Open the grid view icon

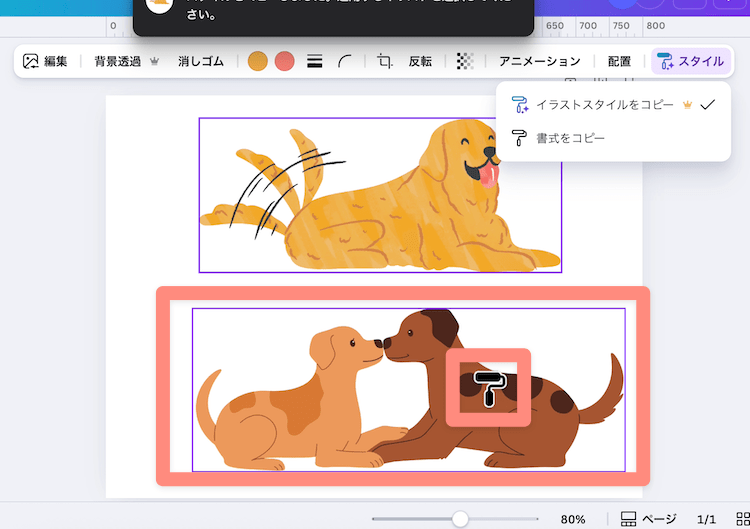[743, 519]
